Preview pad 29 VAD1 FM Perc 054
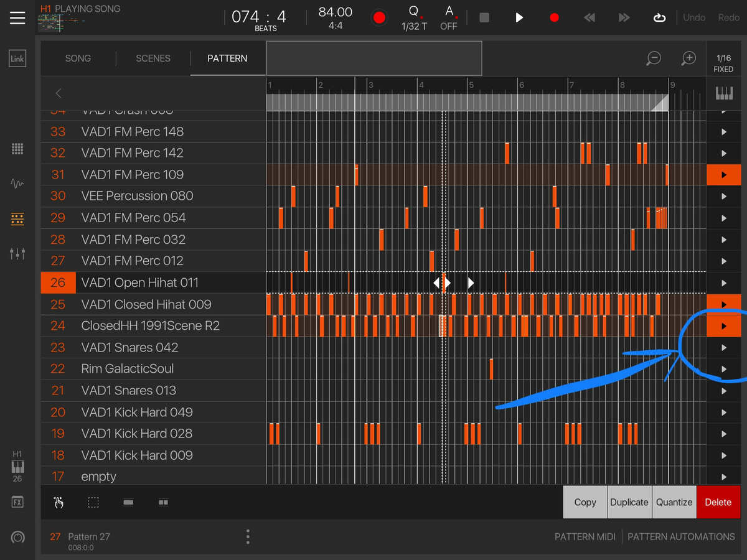747x560 pixels. click(x=723, y=218)
